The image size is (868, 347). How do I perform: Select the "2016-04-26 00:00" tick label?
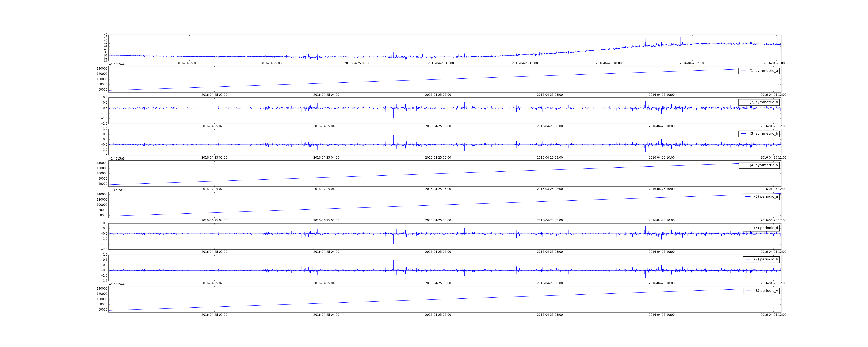776,63
